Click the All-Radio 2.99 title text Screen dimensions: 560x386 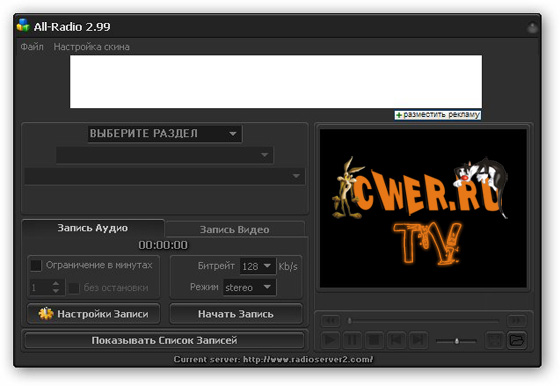click(x=72, y=27)
